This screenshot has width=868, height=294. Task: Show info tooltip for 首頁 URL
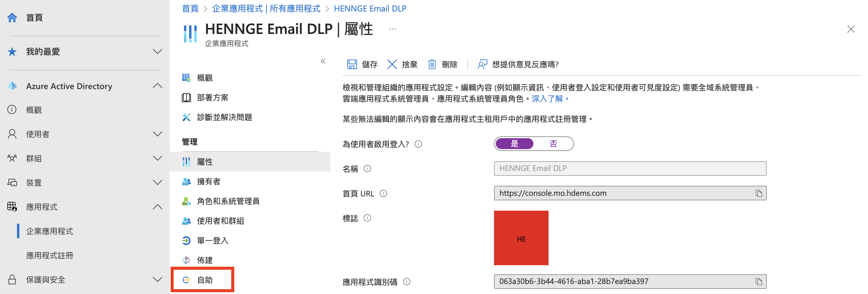(383, 194)
